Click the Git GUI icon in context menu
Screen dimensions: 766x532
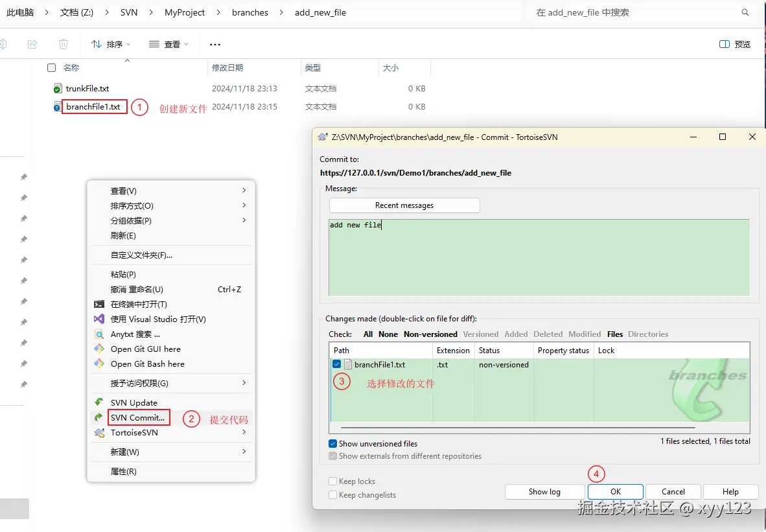point(99,349)
